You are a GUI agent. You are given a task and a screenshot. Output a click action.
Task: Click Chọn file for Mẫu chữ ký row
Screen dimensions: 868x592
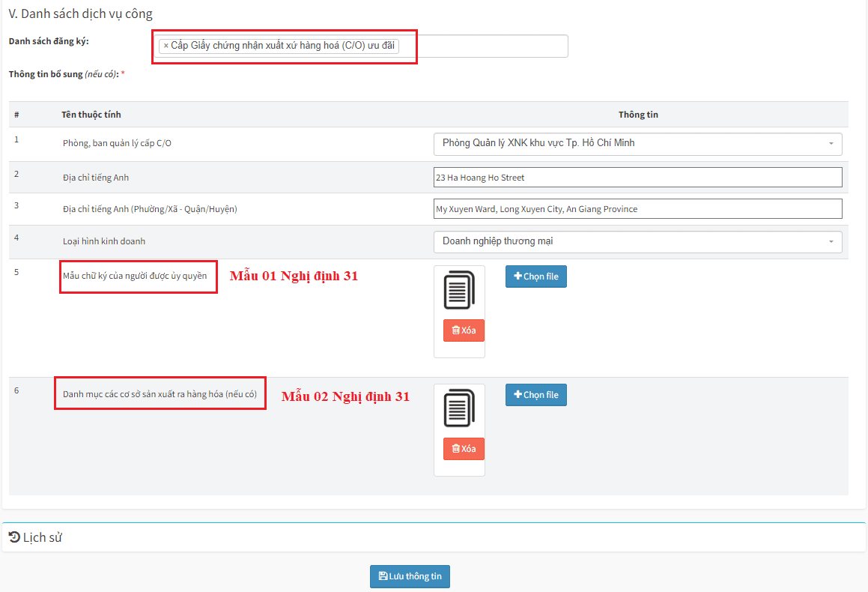(x=536, y=277)
